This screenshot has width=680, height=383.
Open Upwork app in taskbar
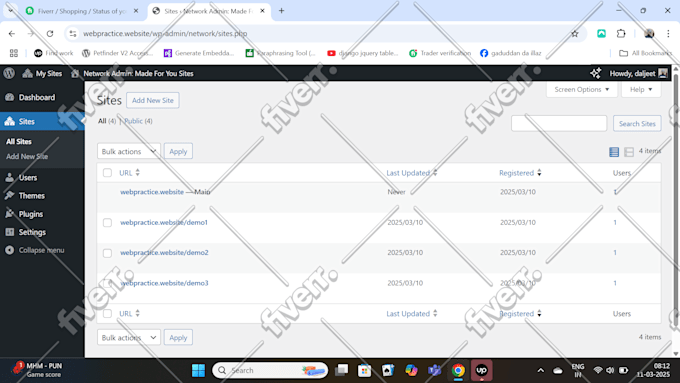481,370
